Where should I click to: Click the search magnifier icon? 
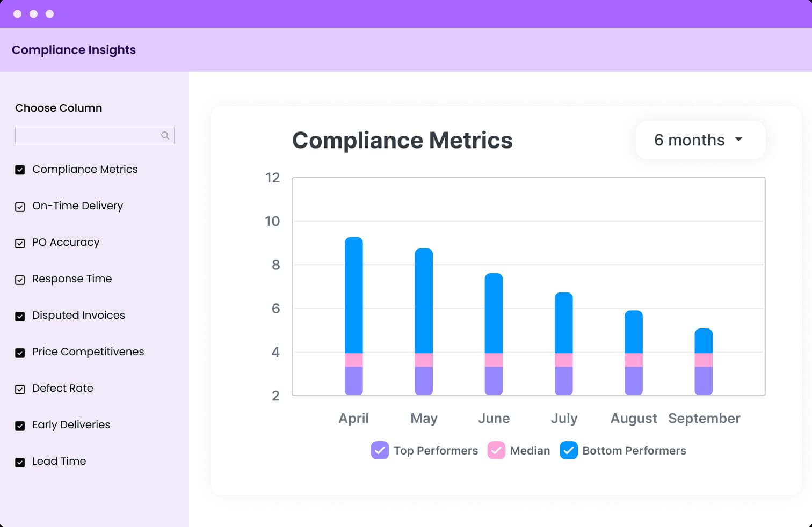tap(165, 136)
